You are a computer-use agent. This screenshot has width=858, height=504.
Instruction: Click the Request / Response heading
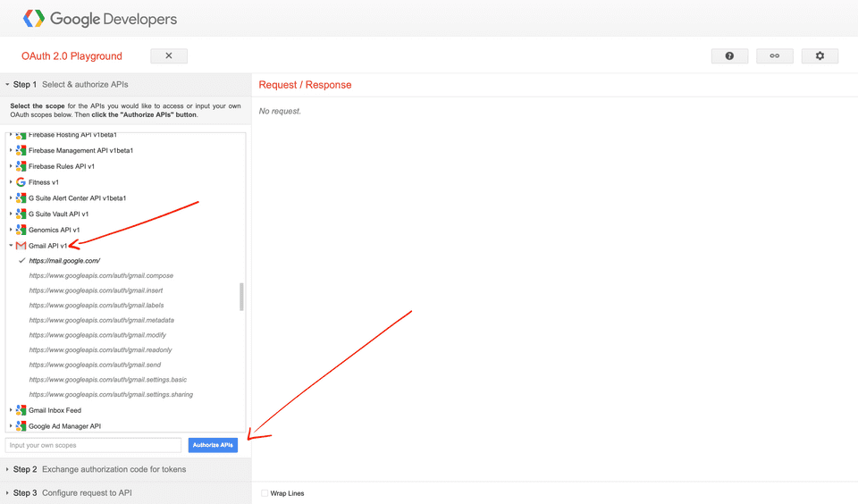click(305, 85)
